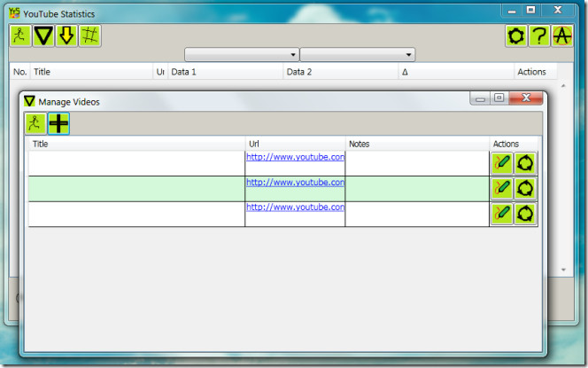Minimize the Manage Videos window
588x368 pixels.
click(x=480, y=98)
